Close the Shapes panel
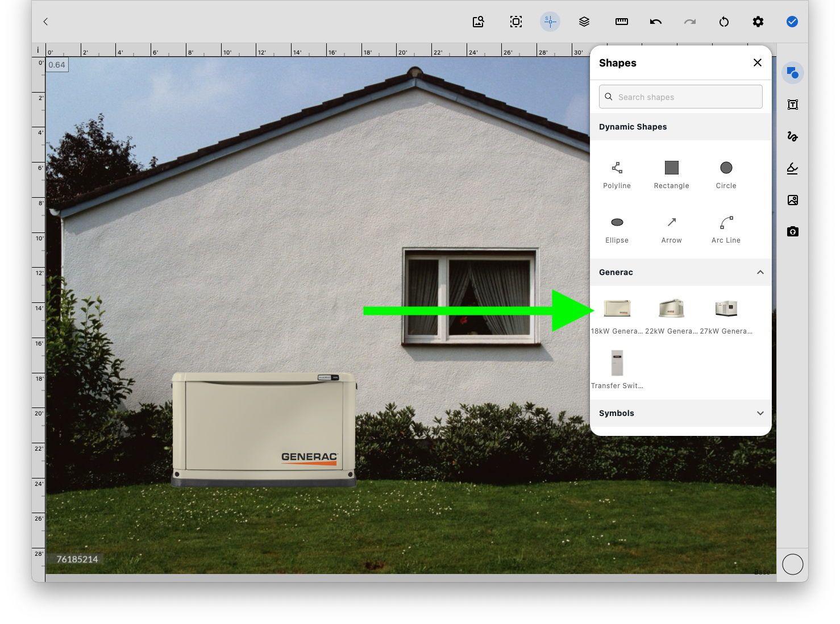 click(x=758, y=63)
